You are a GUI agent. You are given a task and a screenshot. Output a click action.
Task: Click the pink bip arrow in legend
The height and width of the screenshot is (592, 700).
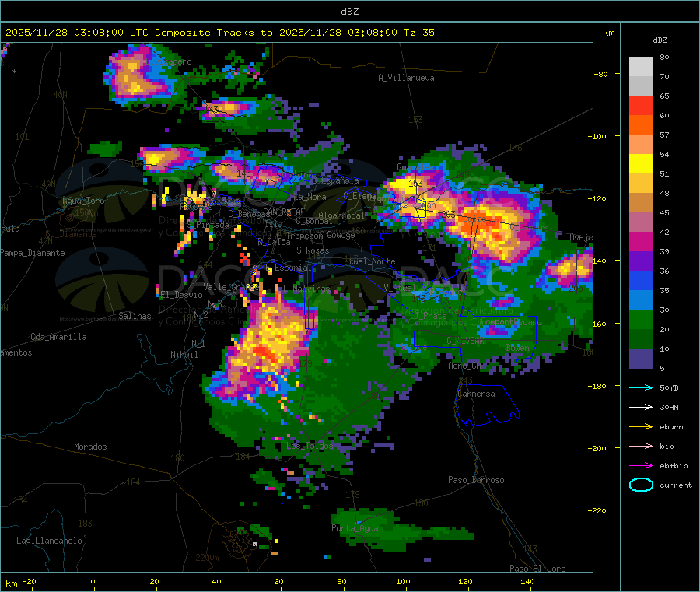tap(641, 446)
